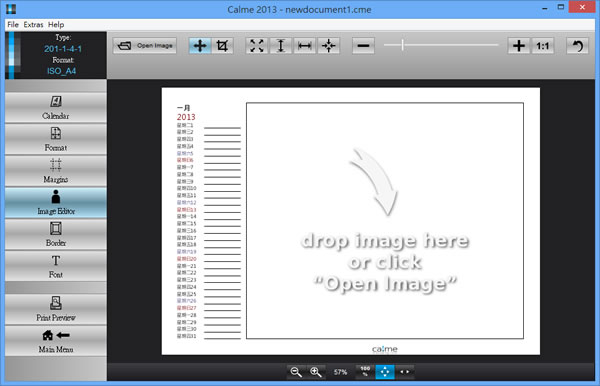Open the Extras menu
This screenshot has height=386, width=600.
coord(33,24)
